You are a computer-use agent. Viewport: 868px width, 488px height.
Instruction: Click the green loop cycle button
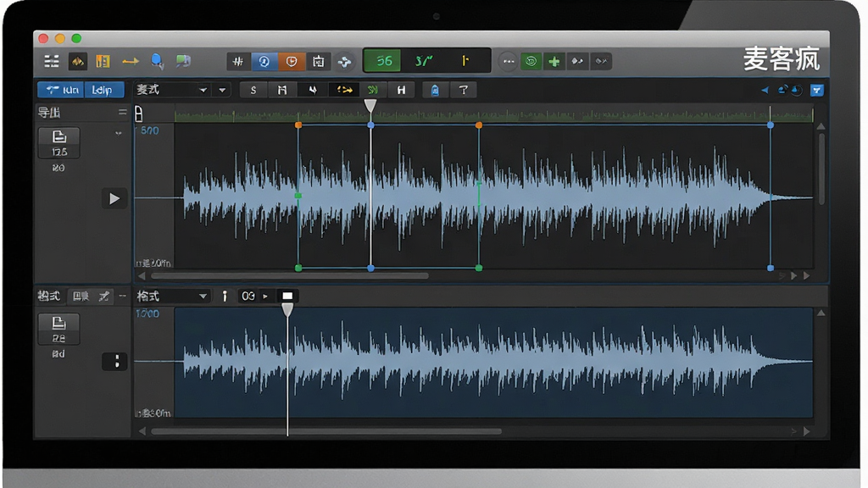click(x=531, y=61)
